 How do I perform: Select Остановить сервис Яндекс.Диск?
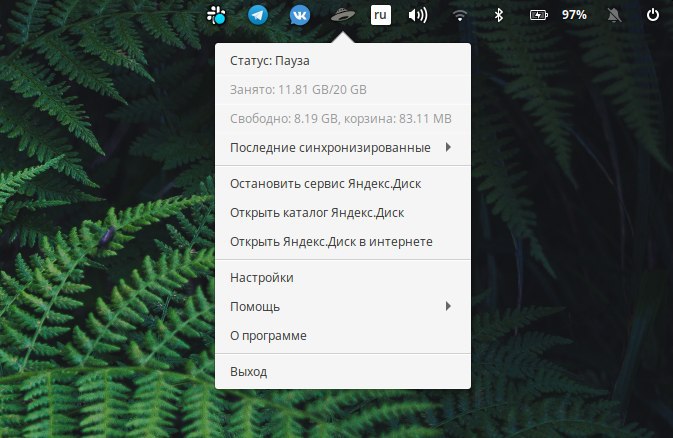click(x=343, y=184)
